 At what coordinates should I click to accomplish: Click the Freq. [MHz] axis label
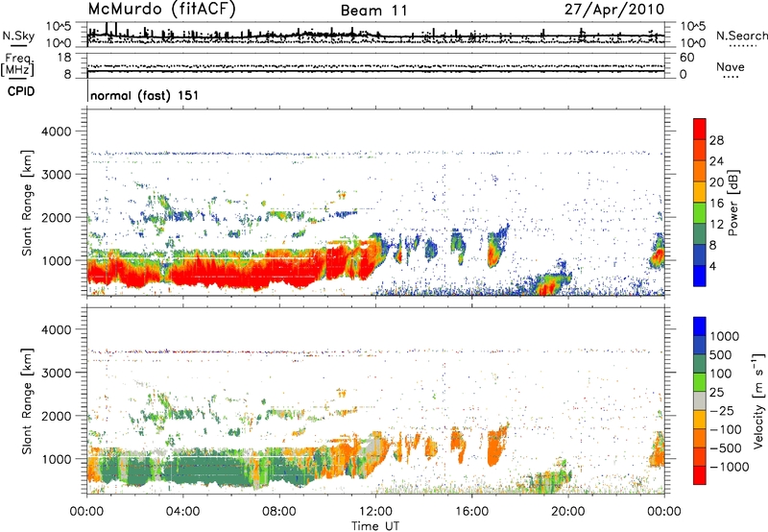click(x=17, y=64)
